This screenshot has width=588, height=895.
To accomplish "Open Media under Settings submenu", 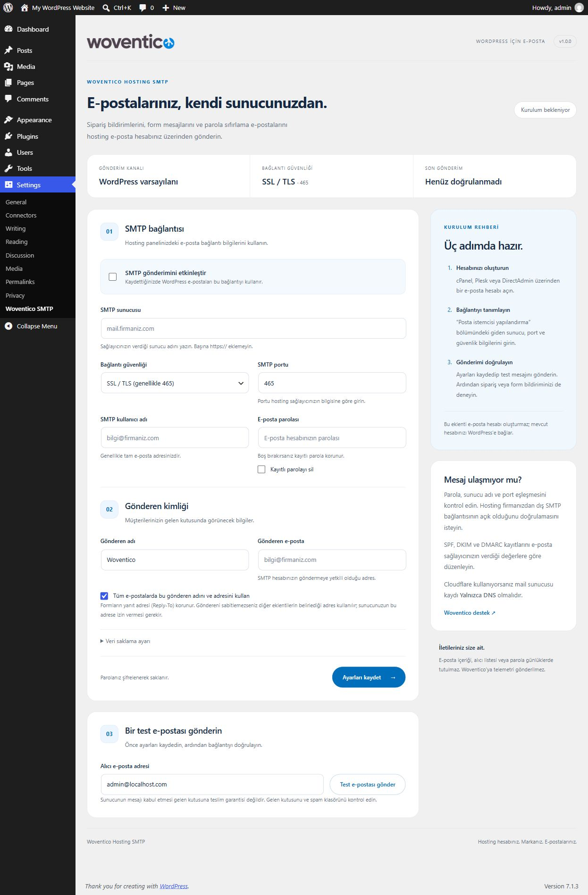I will tap(14, 268).
